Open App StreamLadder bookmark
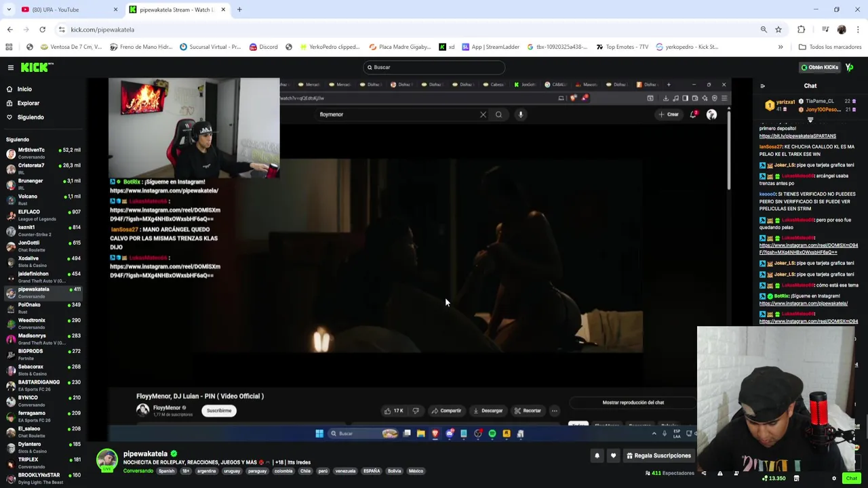 (x=490, y=47)
